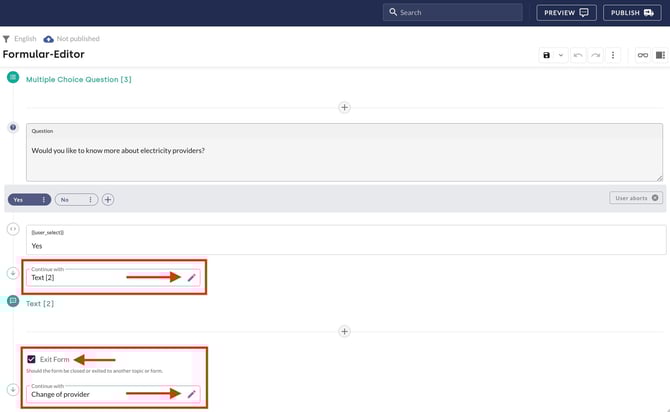Click pencil icon next to 'Change of provider'

(x=192, y=394)
